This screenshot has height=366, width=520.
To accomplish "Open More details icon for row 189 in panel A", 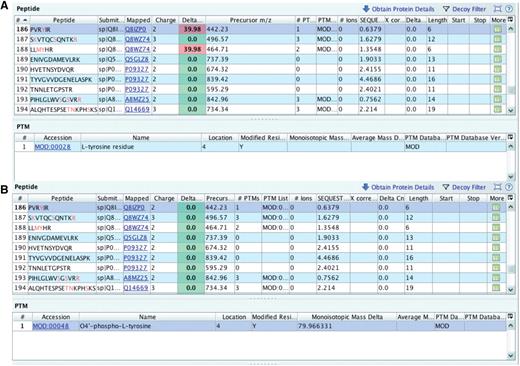I will tap(497, 59).
